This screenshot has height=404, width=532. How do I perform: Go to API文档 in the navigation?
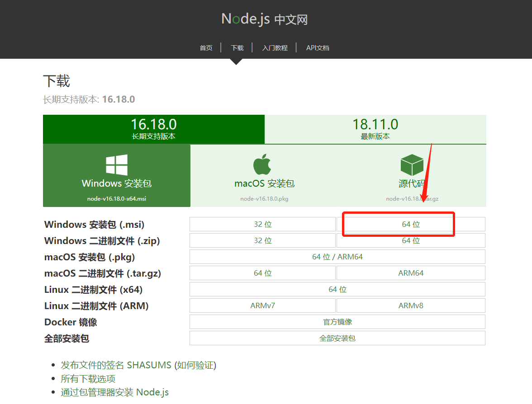click(318, 48)
